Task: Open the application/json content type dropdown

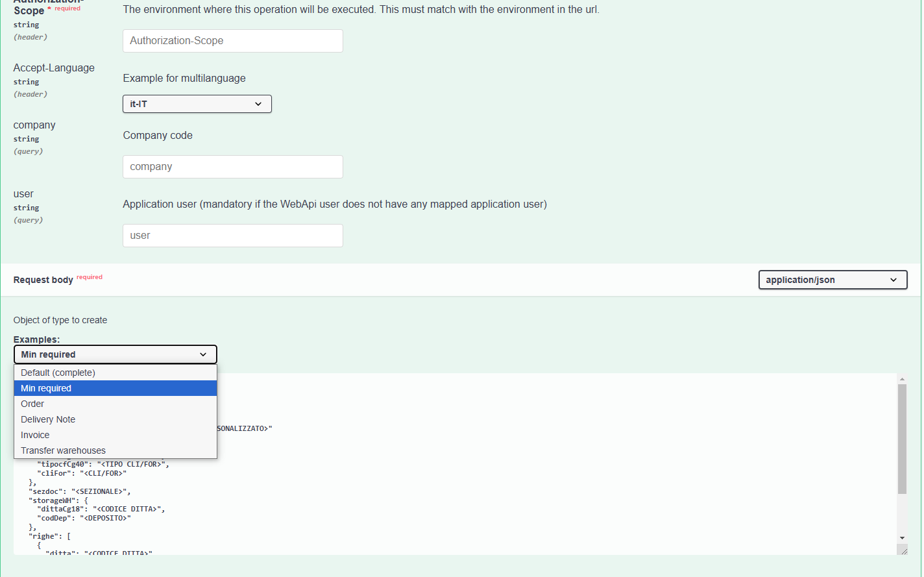Action: coord(832,280)
